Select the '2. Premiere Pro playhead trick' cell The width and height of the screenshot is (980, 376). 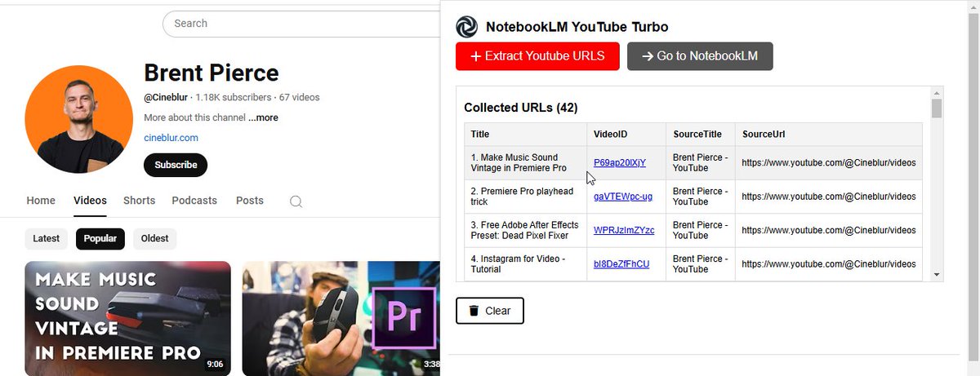pyautogui.click(x=526, y=197)
